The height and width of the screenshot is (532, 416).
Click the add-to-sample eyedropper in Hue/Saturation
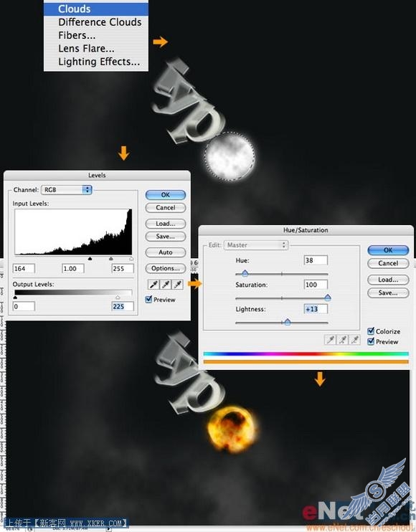pos(342,339)
